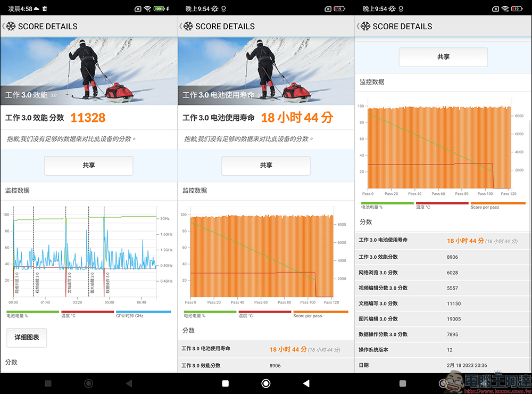Screen dimensions: 532x394
Task: Open the 详细图表 detailed chart button
Action: click(27, 337)
